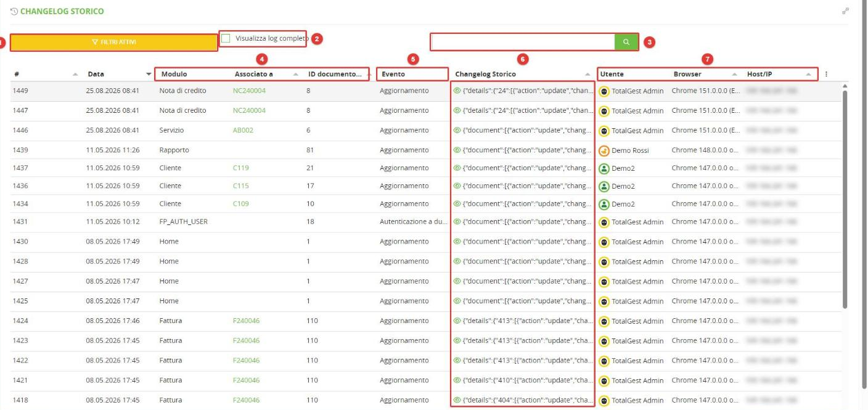Open the AB002 service link
Viewport: 868px width, 410px height.
pos(243,131)
